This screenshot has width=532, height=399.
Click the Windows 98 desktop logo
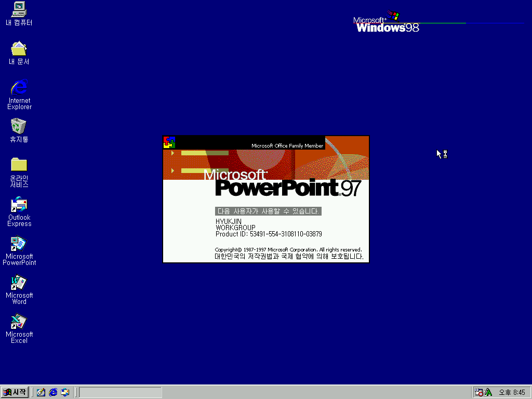pyautogui.click(x=387, y=22)
